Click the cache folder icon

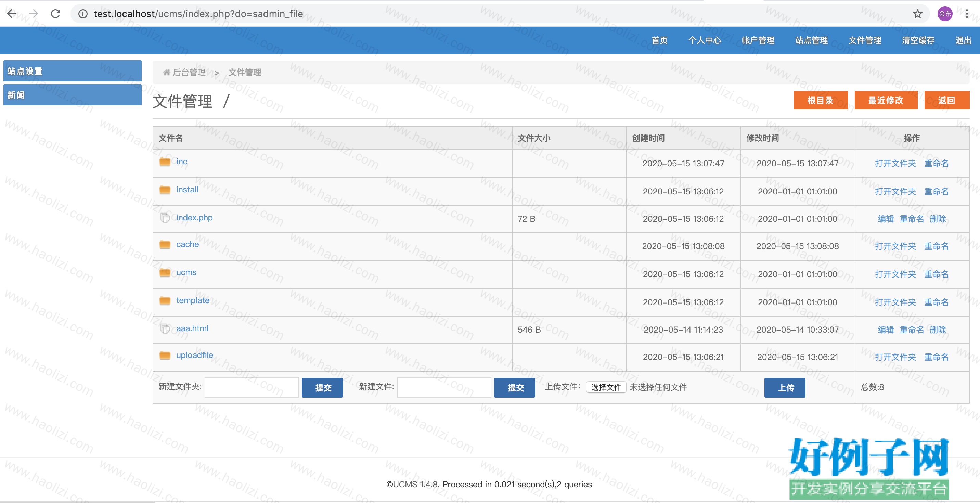pos(165,245)
